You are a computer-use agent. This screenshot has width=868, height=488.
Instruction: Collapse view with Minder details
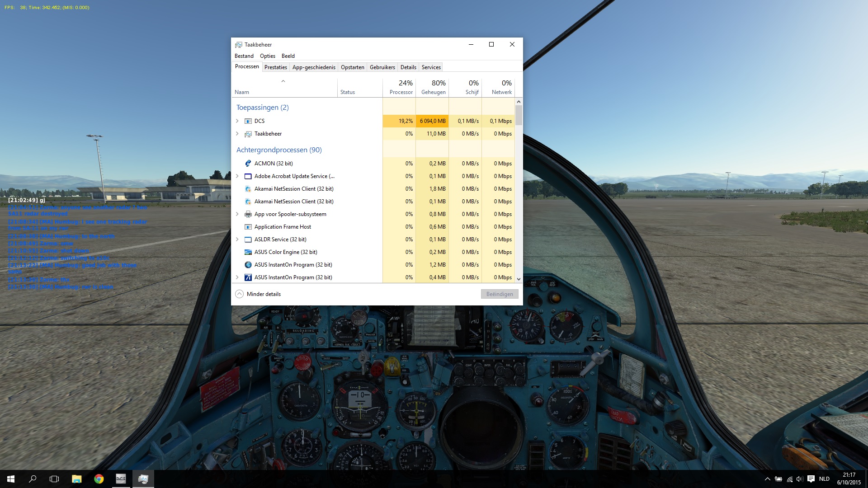tap(258, 294)
